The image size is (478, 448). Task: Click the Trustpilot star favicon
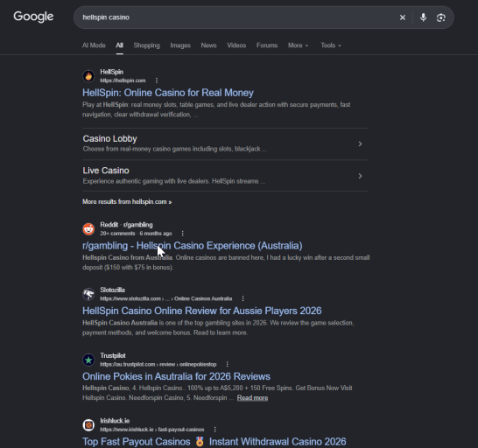(x=88, y=360)
